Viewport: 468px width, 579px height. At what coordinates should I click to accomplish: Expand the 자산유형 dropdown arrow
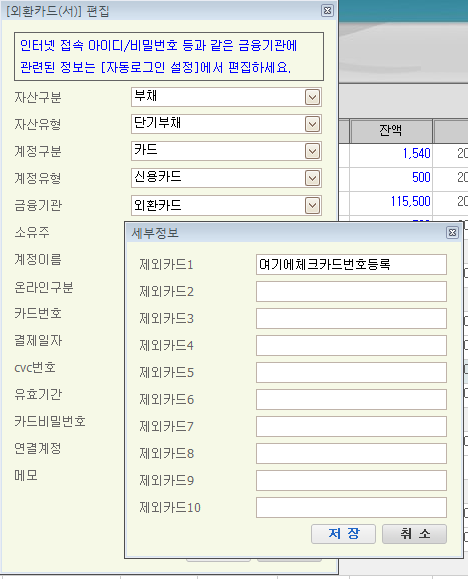tap(312, 124)
